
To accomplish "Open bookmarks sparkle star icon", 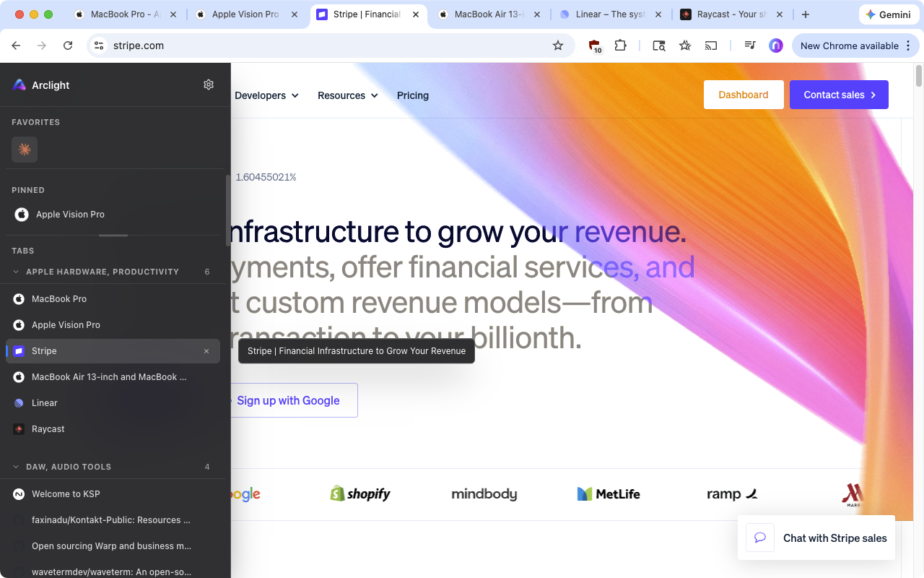I will (685, 46).
